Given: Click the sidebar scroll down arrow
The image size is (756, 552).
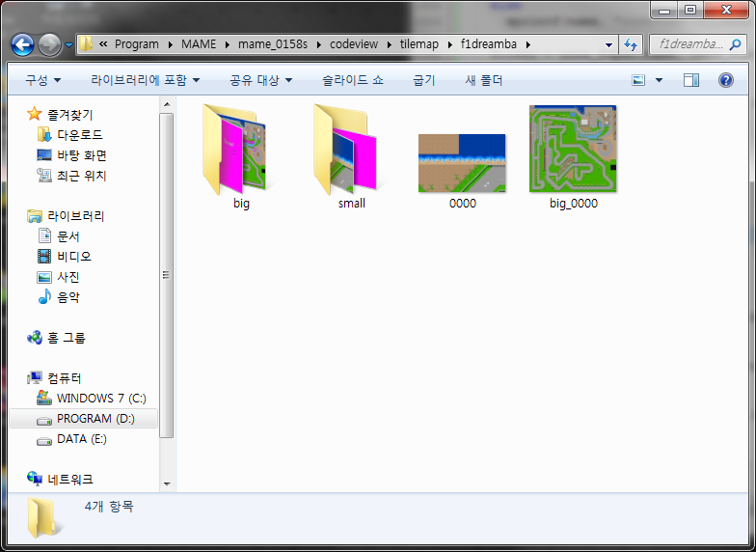Looking at the screenshot, I should [x=167, y=484].
